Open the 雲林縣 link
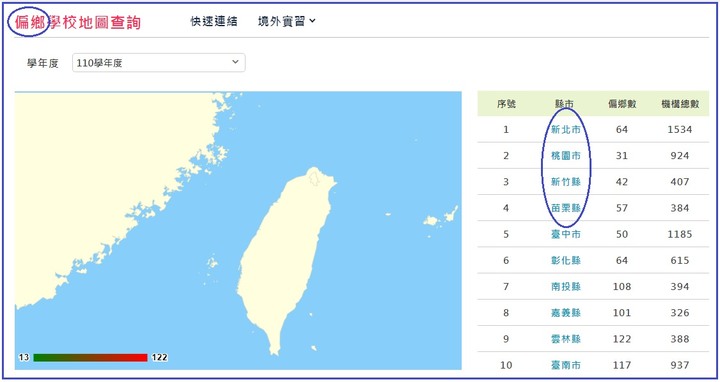Image resolution: width=720 pixels, height=382 pixels. [x=566, y=339]
